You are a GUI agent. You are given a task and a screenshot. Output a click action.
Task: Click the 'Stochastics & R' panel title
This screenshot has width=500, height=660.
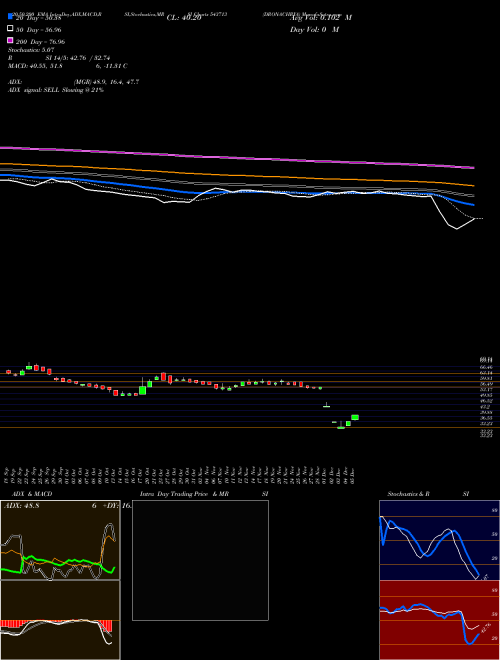[x=408, y=494]
